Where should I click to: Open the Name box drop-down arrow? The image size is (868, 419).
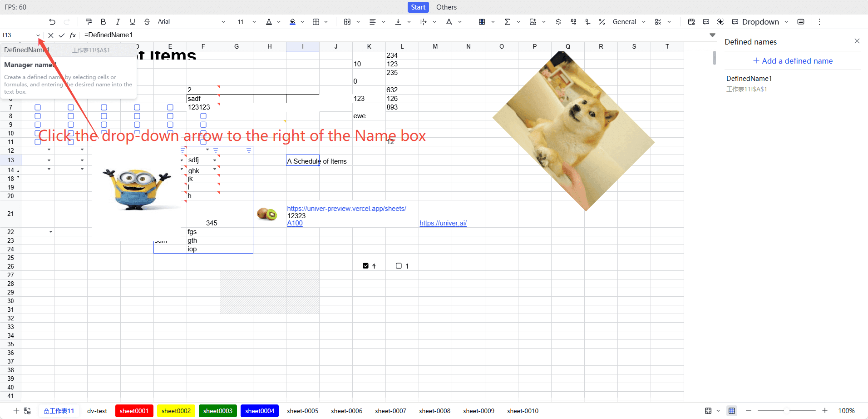[x=38, y=35]
